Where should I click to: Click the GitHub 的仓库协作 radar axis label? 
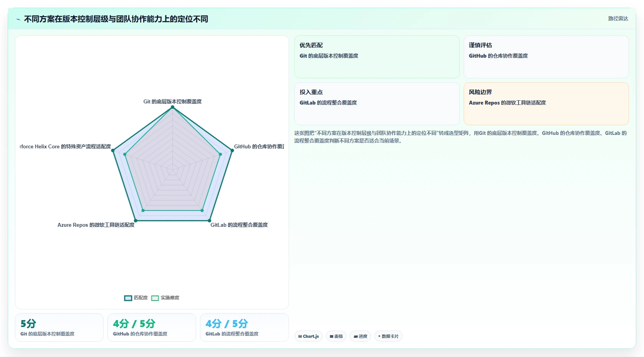click(259, 146)
